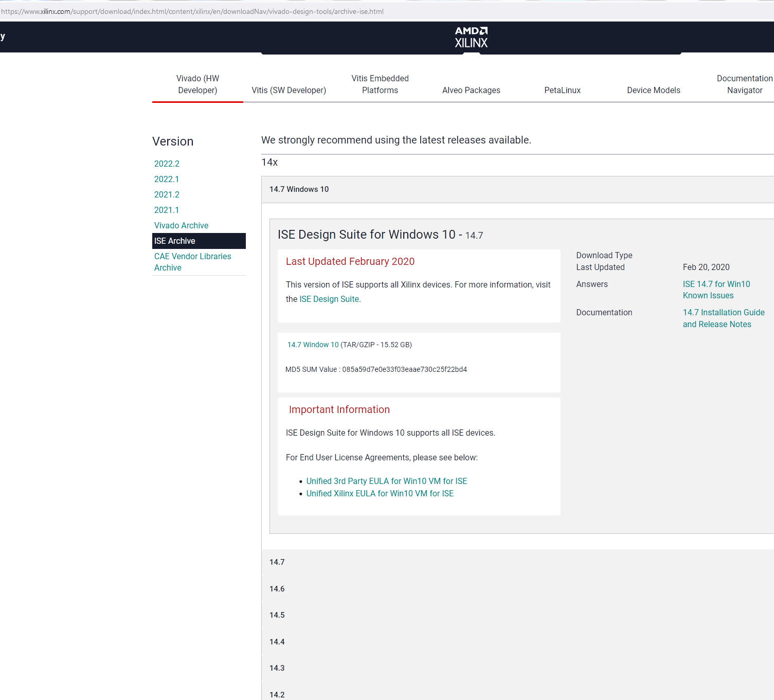Follow the ISE Design Suite link
This screenshot has width=774, height=700.
(x=329, y=299)
